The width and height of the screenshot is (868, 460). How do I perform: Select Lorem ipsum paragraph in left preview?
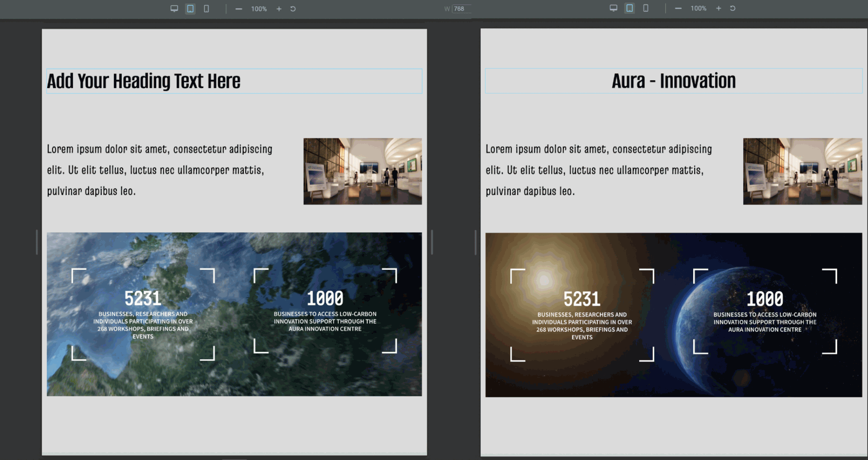click(160, 170)
